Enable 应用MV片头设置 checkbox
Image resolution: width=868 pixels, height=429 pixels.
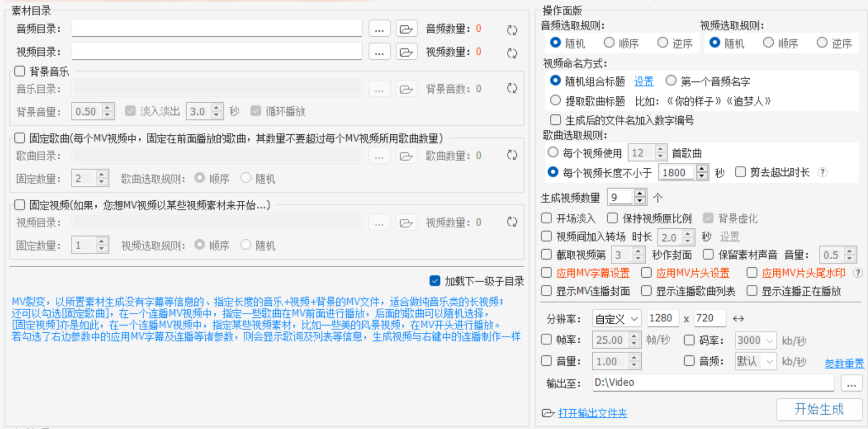coord(647,272)
